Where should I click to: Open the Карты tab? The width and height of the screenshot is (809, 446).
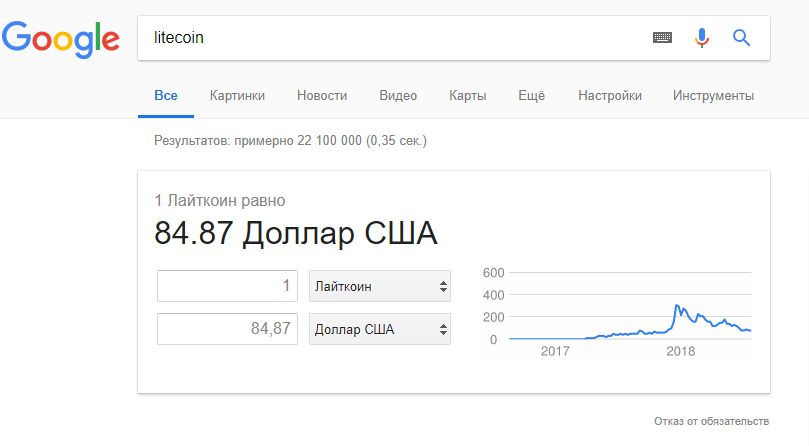(x=468, y=96)
